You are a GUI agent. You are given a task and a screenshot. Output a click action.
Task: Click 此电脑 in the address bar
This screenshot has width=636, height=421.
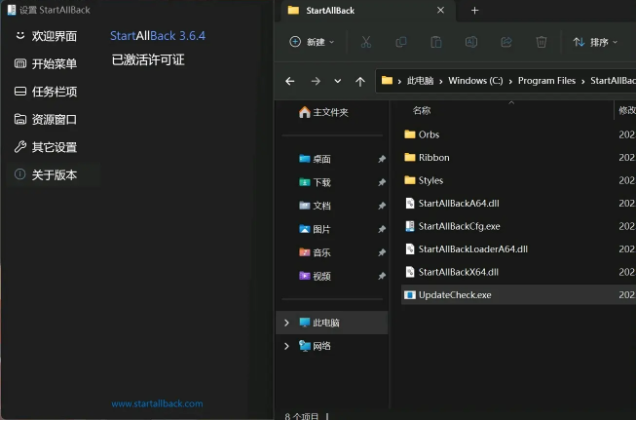click(420, 81)
